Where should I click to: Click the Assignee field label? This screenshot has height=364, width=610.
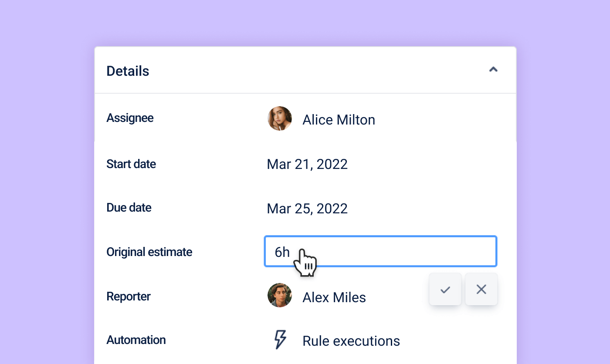click(x=130, y=118)
